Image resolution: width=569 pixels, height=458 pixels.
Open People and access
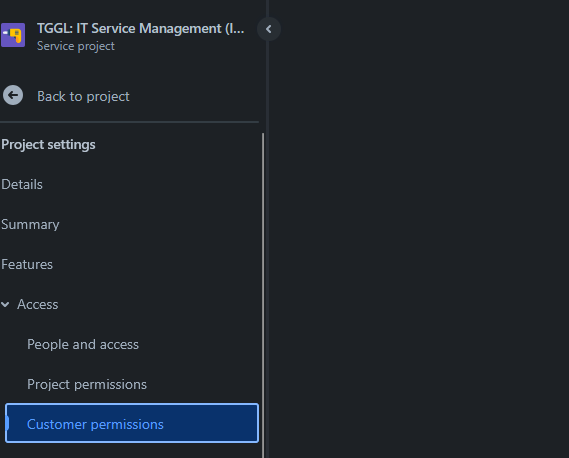[x=83, y=344]
